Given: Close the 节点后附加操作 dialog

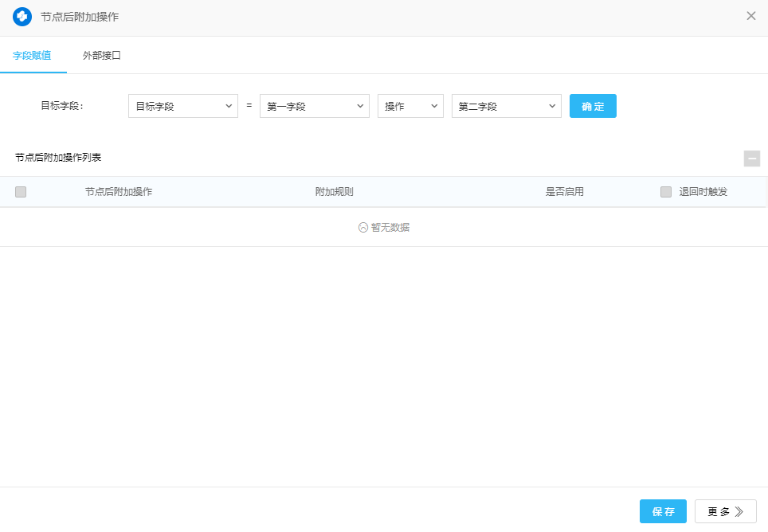Looking at the screenshot, I should click(750, 16).
